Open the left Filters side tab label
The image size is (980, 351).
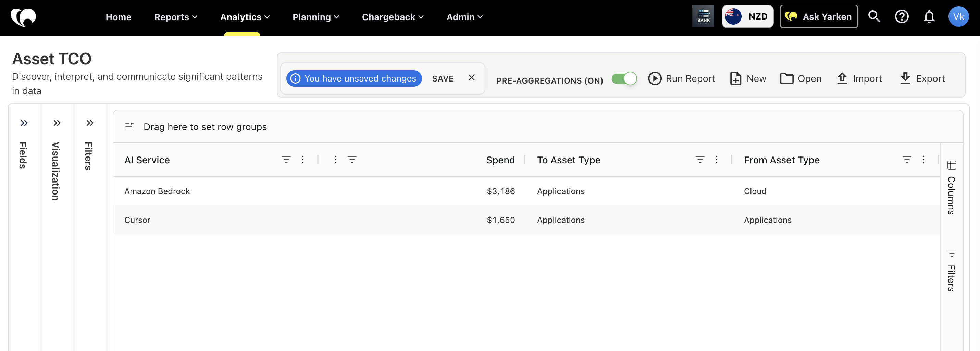click(x=89, y=156)
